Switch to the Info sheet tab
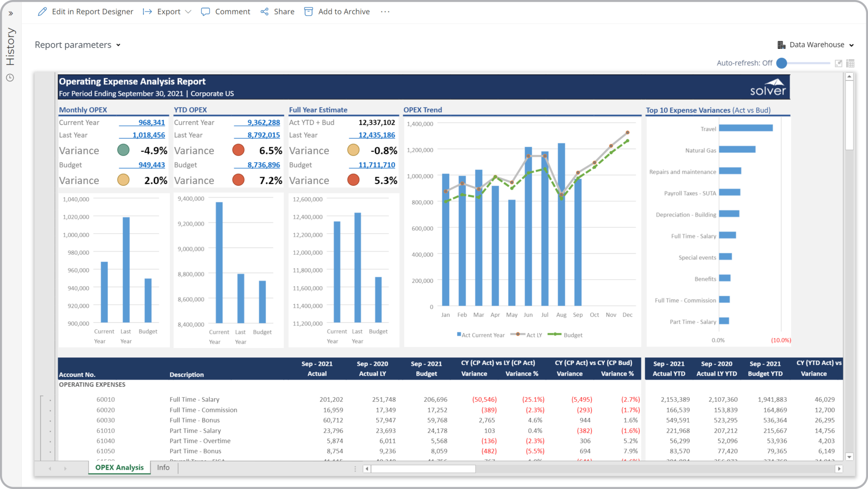This screenshot has width=868, height=489. pyautogui.click(x=163, y=467)
